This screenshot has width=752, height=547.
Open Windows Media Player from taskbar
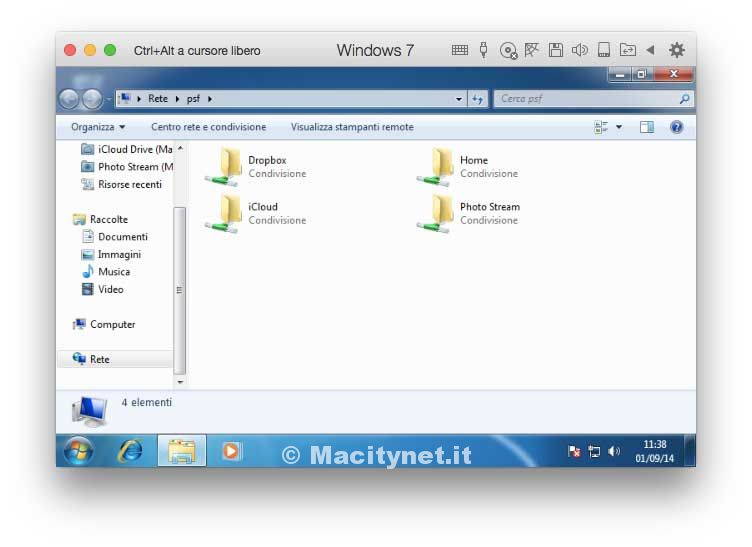pos(232,451)
